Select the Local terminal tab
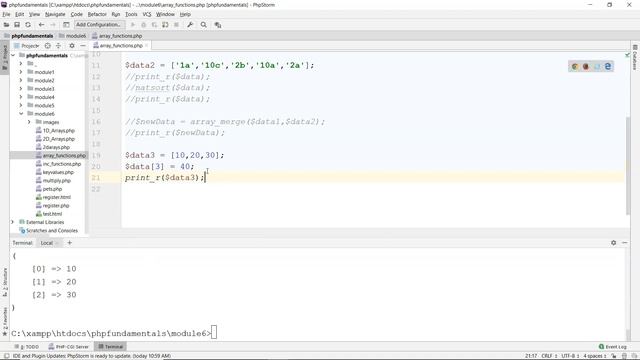 pyautogui.click(x=47, y=243)
